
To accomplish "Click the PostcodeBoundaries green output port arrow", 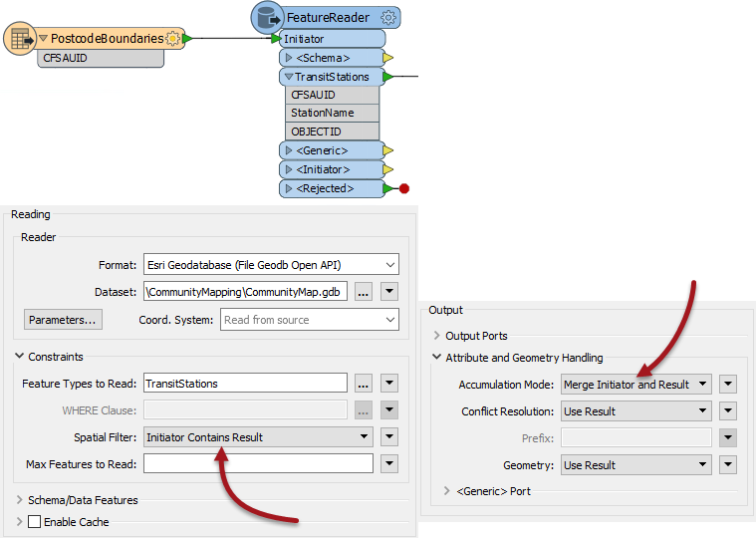I will 187,38.
